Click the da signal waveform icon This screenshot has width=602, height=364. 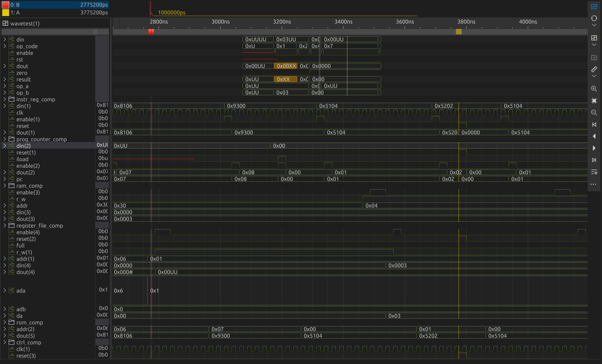point(12,316)
